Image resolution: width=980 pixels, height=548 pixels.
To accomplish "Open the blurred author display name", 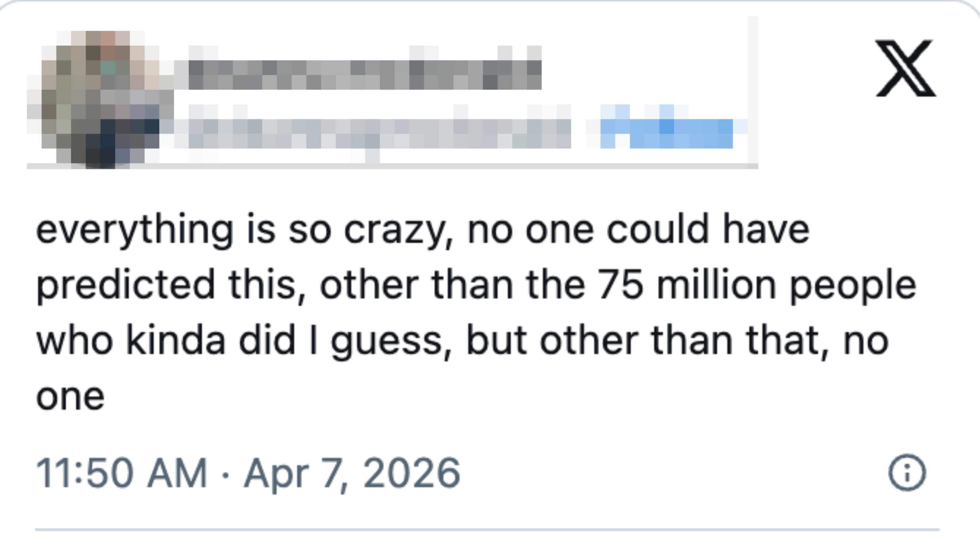I will pyautogui.click(x=364, y=74).
